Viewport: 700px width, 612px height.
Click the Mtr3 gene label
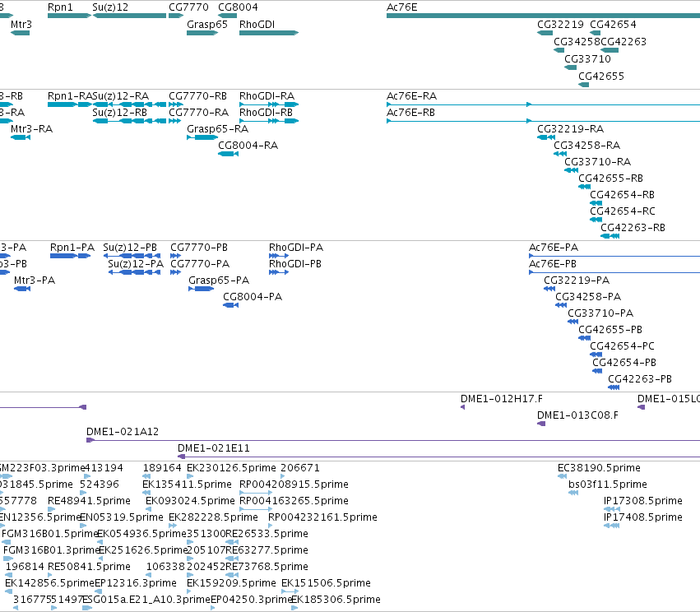[x=21, y=25]
